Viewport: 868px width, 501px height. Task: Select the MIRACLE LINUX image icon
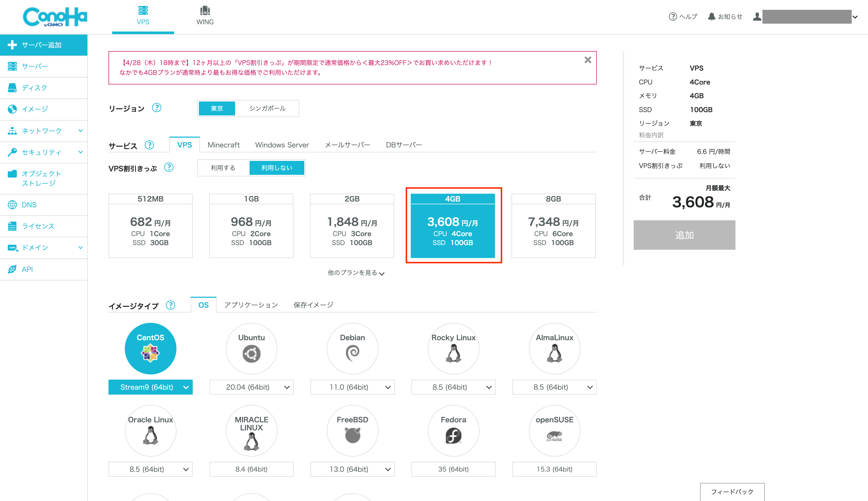point(251,431)
